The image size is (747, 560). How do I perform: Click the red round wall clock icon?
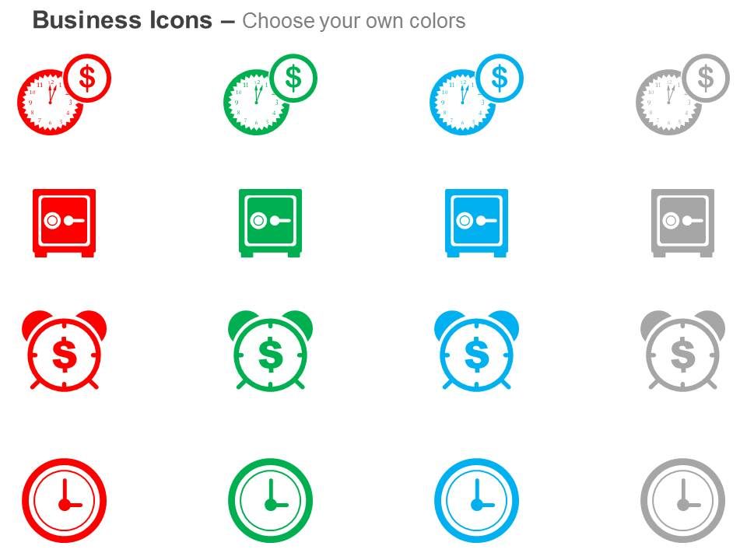(x=65, y=500)
